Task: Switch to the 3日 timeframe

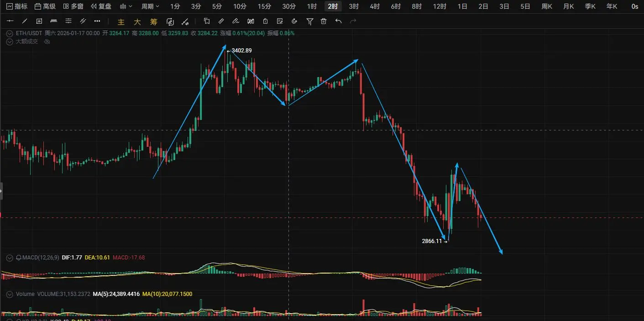Action: click(504, 6)
